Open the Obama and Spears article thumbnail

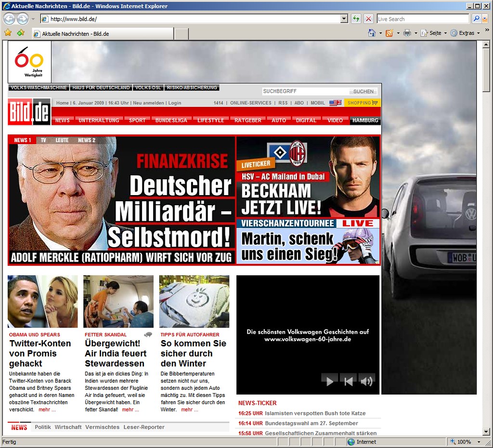(x=43, y=302)
